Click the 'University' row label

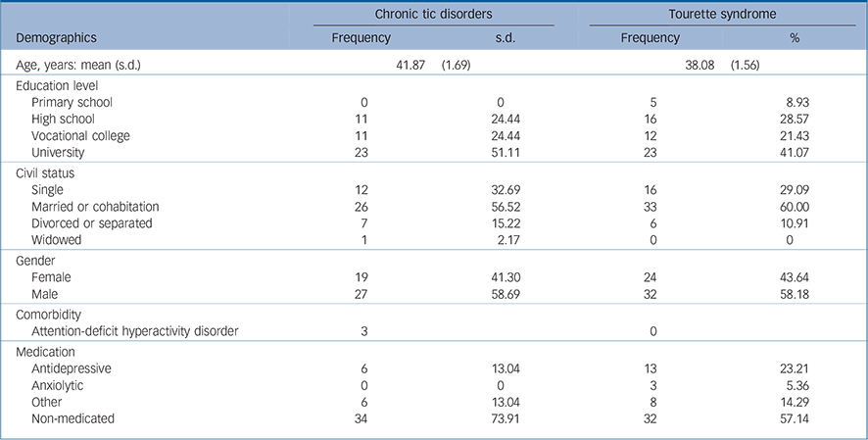point(58,152)
